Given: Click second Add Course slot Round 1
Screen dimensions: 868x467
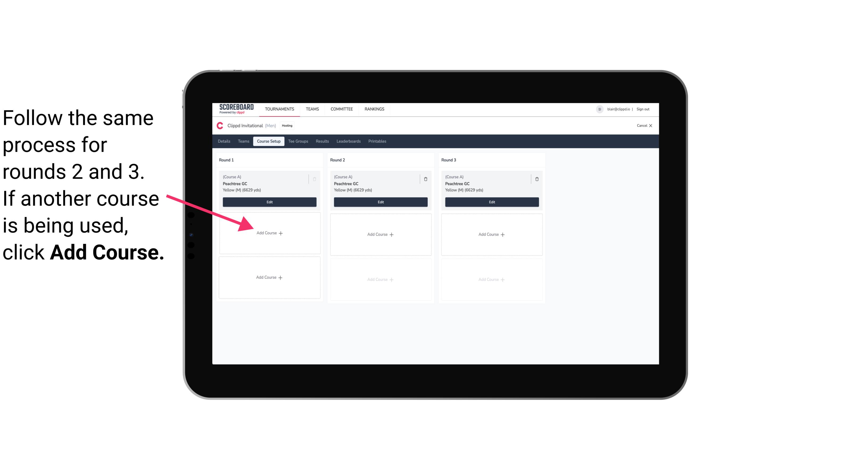Looking at the screenshot, I should pyautogui.click(x=270, y=277).
